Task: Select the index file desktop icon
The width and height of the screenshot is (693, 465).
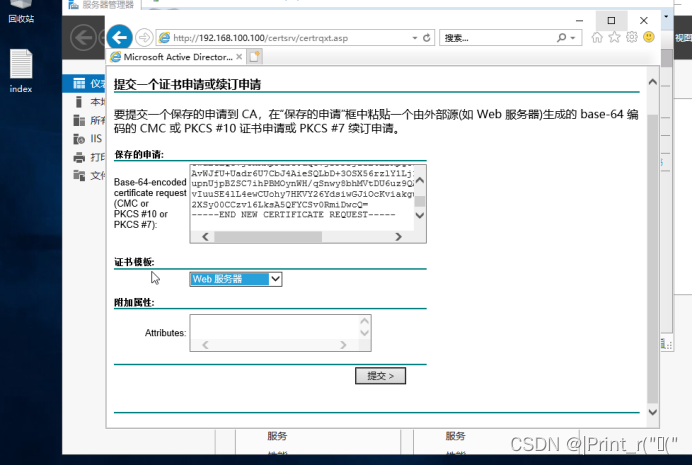Action: click(x=21, y=71)
